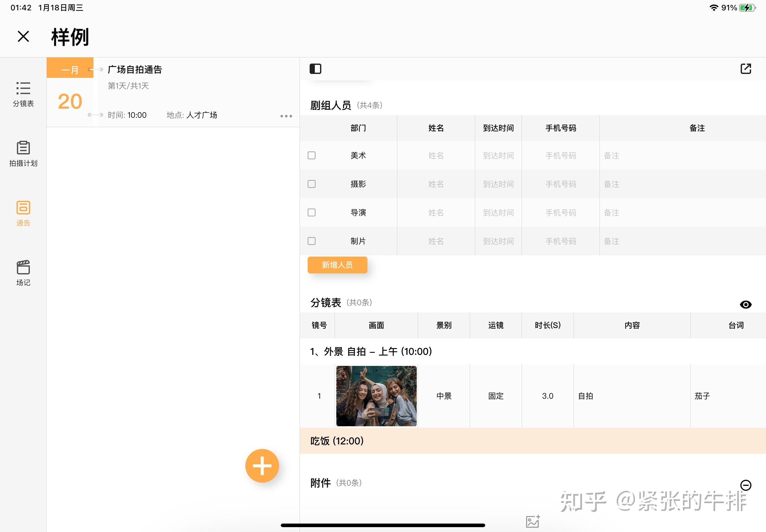The height and width of the screenshot is (532, 766).
Task: Toggle the eye icon next to 分镜表 section
Action: coord(746,304)
